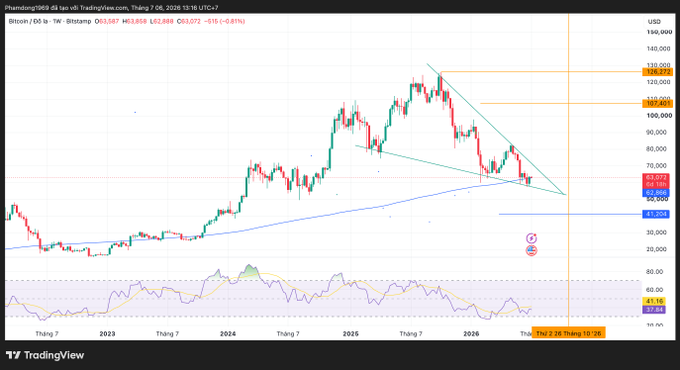680x370 pixels.
Task: Click the blue 62,866 moving average label
Action: [656, 193]
